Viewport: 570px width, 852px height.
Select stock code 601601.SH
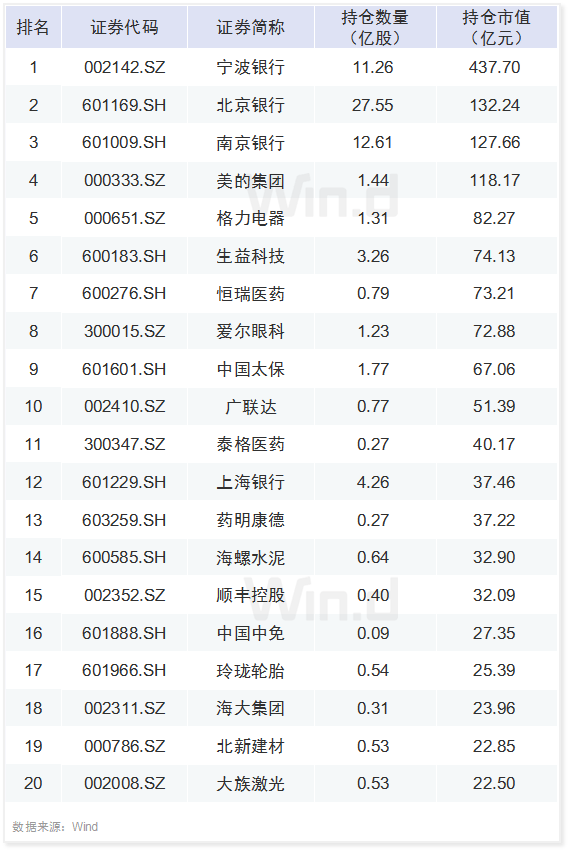(x=124, y=369)
